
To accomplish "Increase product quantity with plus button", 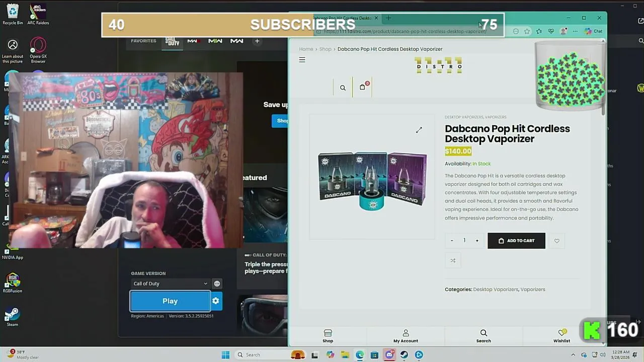I will click(477, 241).
